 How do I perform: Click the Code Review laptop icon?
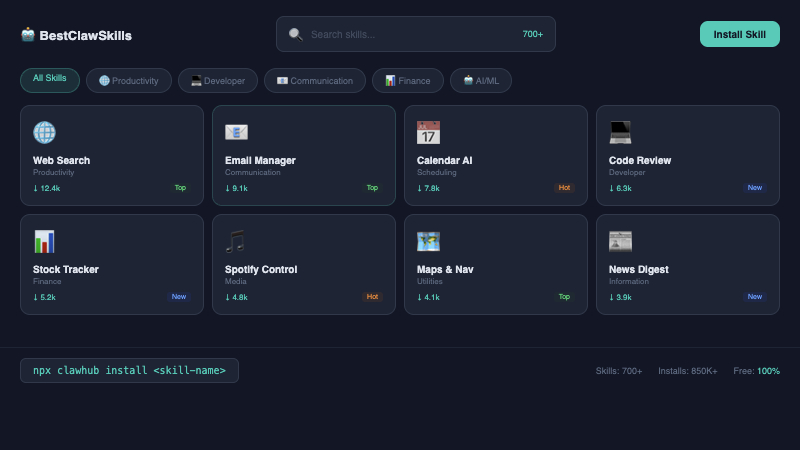pyautogui.click(x=620, y=132)
